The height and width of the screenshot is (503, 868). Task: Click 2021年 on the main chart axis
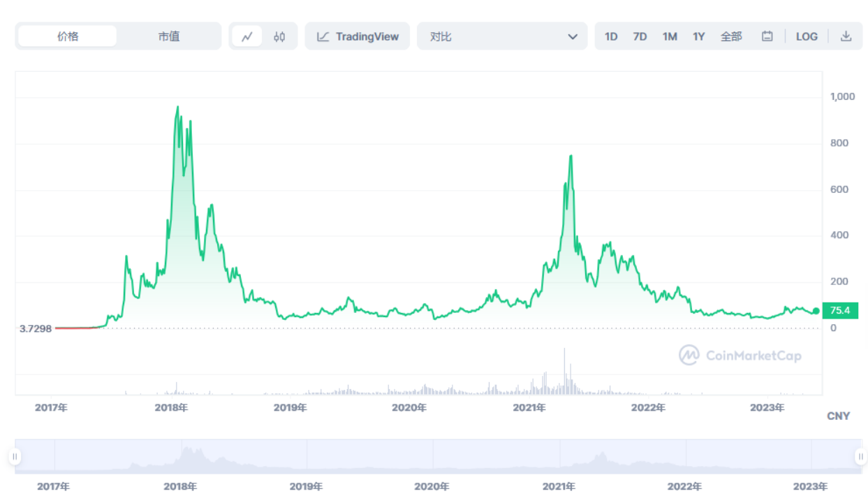[529, 407]
